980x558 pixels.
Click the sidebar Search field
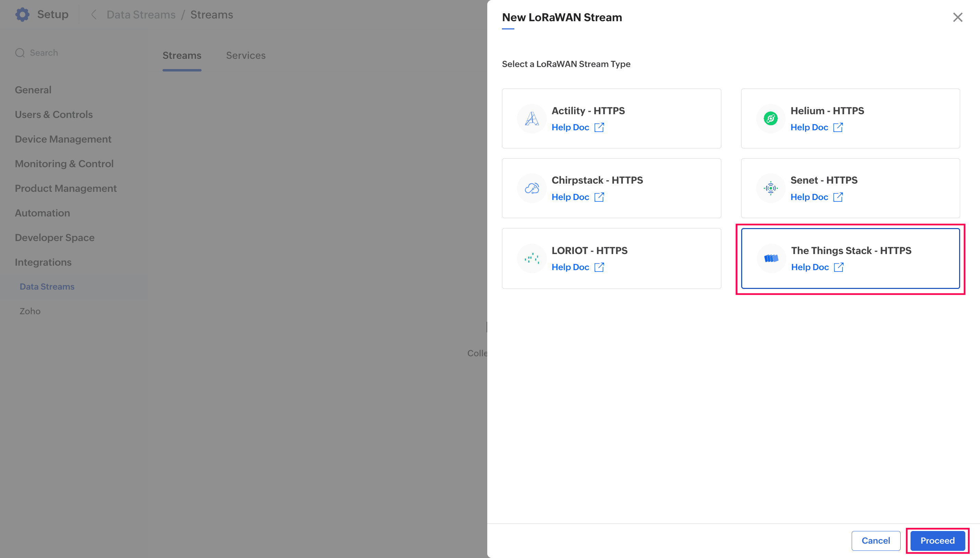pyautogui.click(x=44, y=53)
